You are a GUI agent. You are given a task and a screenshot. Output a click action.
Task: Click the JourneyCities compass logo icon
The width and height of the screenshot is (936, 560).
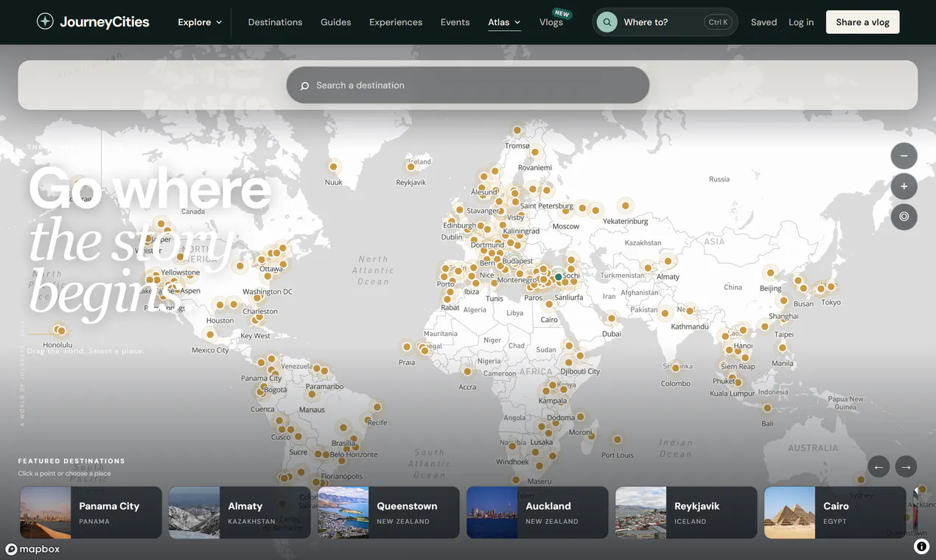pos(45,22)
